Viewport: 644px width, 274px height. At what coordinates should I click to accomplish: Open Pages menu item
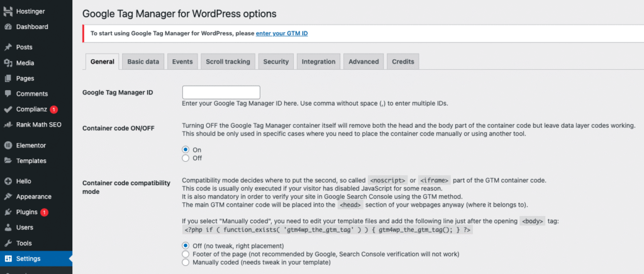pos(36,79)
